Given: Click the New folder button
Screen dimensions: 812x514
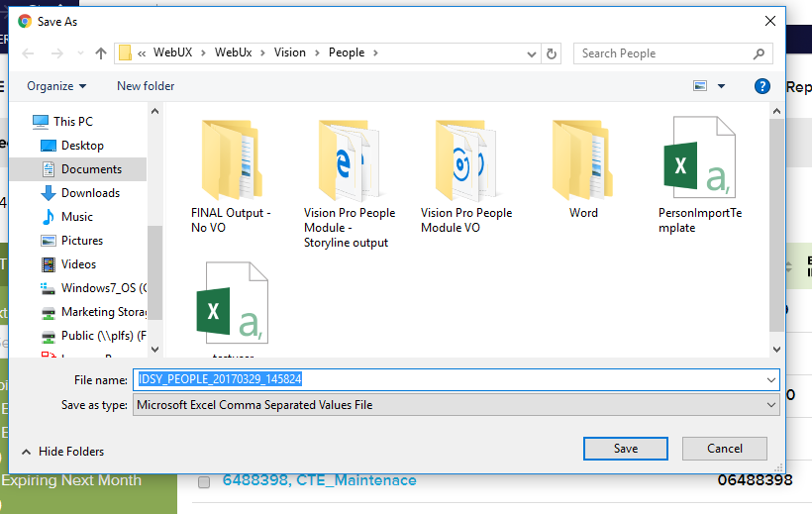Looking at the screenshot, I should pos(146,86).
